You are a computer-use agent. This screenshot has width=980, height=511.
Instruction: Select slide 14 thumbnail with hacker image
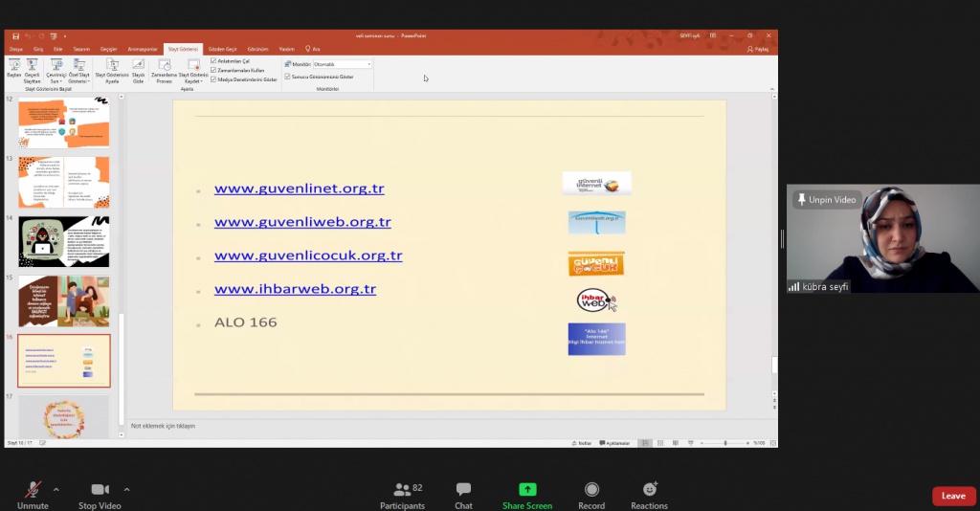(64, 242)
